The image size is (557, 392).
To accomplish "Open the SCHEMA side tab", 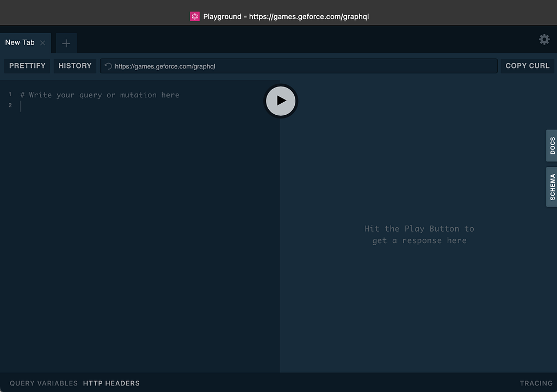I will pos(552,187).
